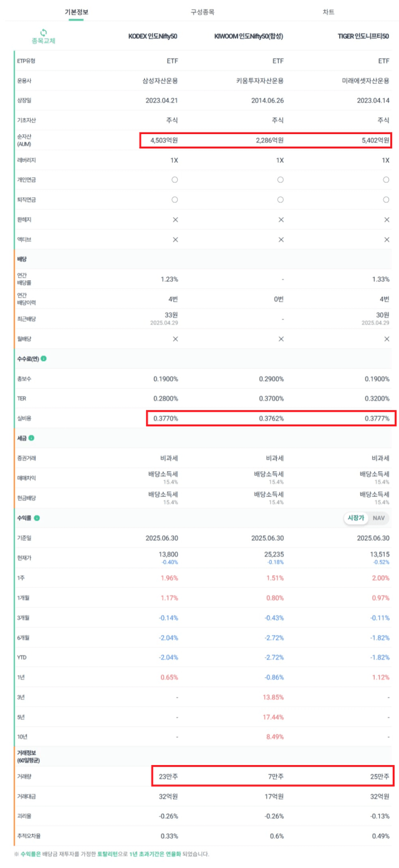The height and width of the screenshot is (868, 399).
Task: Click 3개월 return -0.43%
Action: click(x=274, y=618)
